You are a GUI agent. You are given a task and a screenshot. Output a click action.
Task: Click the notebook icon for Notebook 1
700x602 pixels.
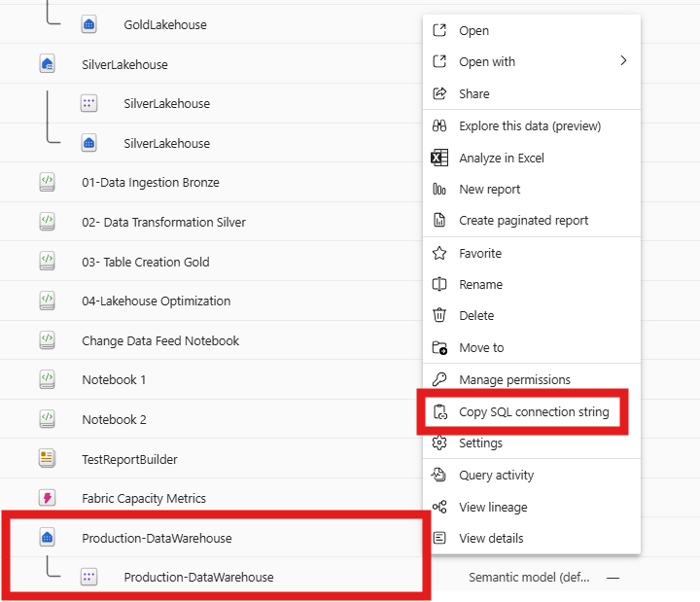click(x=47, y=379)
